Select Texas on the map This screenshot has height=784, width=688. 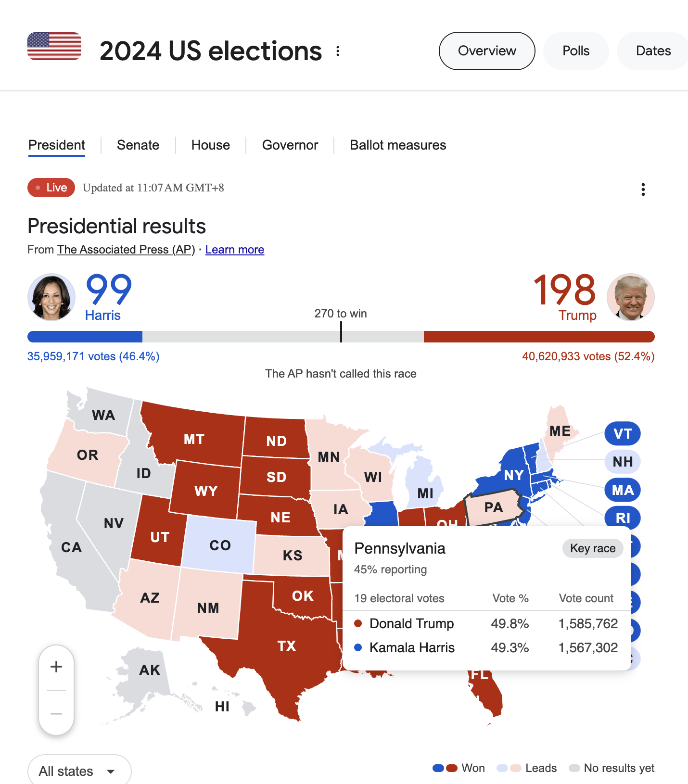coord(287,646)
